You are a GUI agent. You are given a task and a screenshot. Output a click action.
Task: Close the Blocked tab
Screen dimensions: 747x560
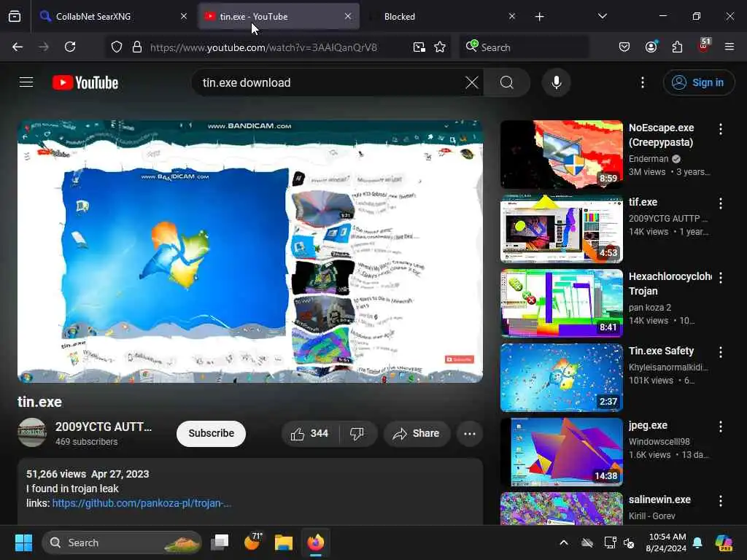coord(511,16)
